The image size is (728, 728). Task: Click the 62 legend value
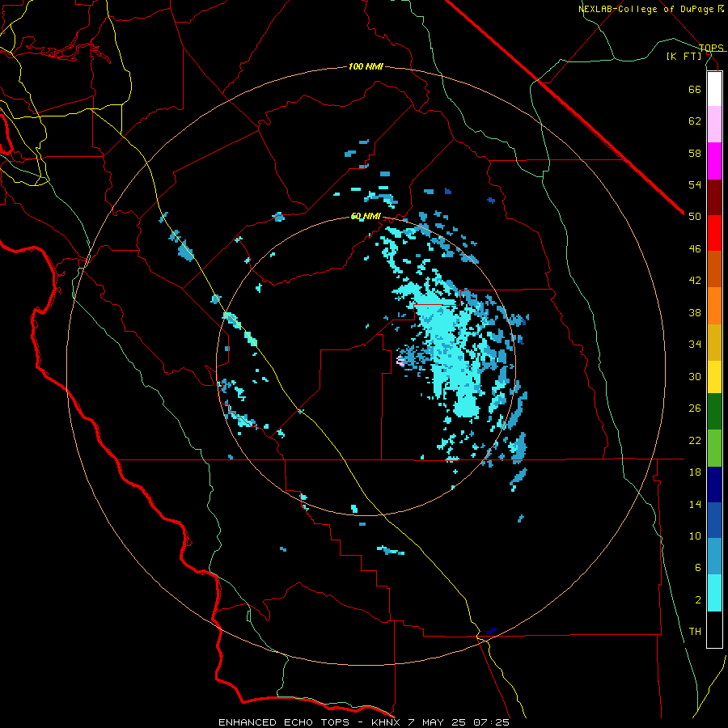point(695,121)
